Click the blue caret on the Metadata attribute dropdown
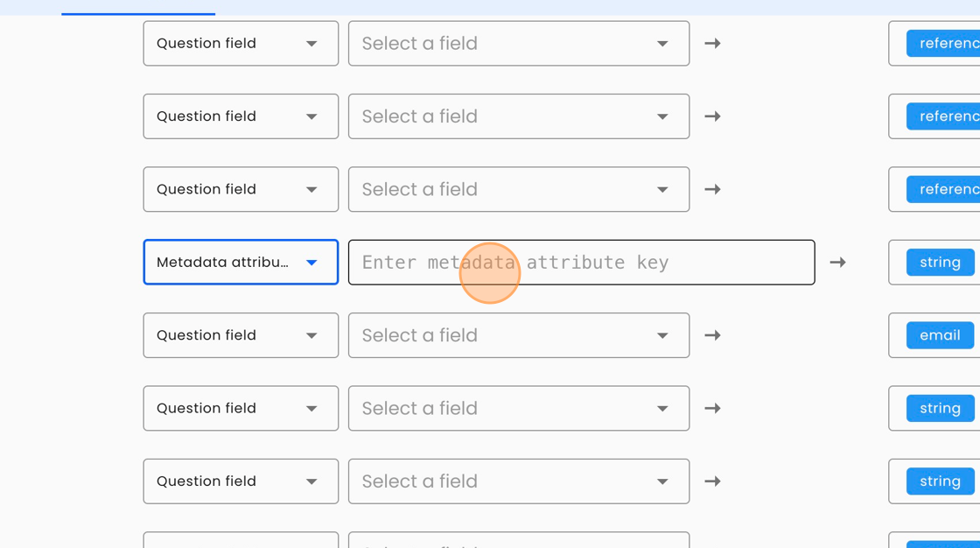The image size is (980, 548). (311, 263)
